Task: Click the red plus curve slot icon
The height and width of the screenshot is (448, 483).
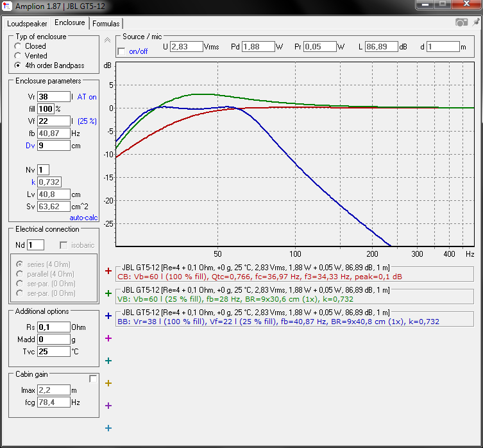Action: pyautogui.click(x=108, y=271)
